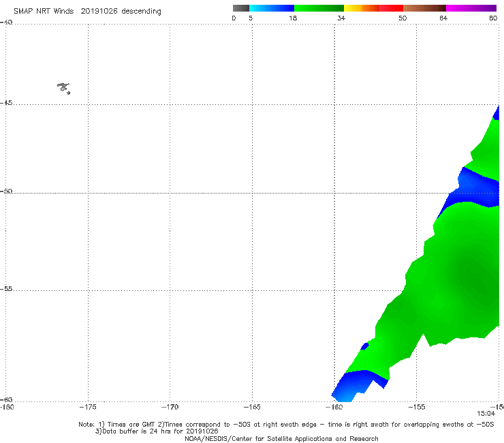Click the yellow-to-red 34-50 colorbar segment
This screenshot has width=504, height=443.
pyautogui.click(x=373, y=8)
